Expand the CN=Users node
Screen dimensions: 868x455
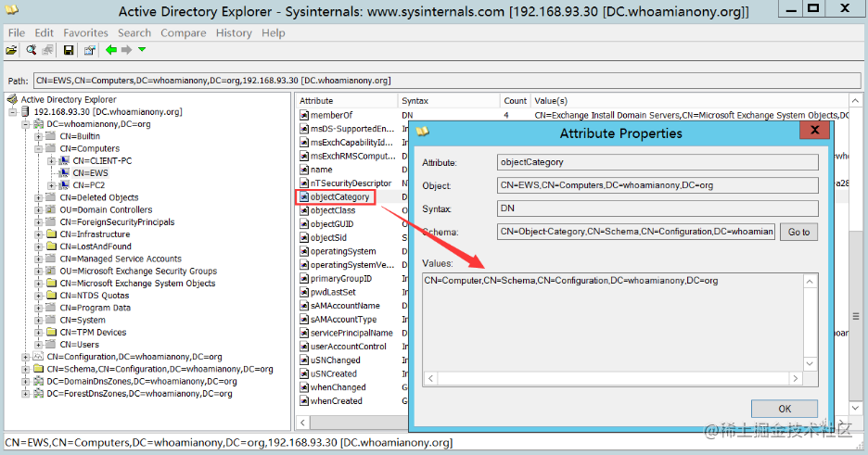pyautogui.click(x=38, y=345)
